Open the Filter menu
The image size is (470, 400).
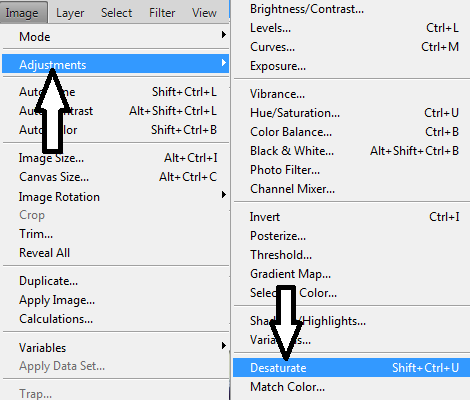(162, 13)
